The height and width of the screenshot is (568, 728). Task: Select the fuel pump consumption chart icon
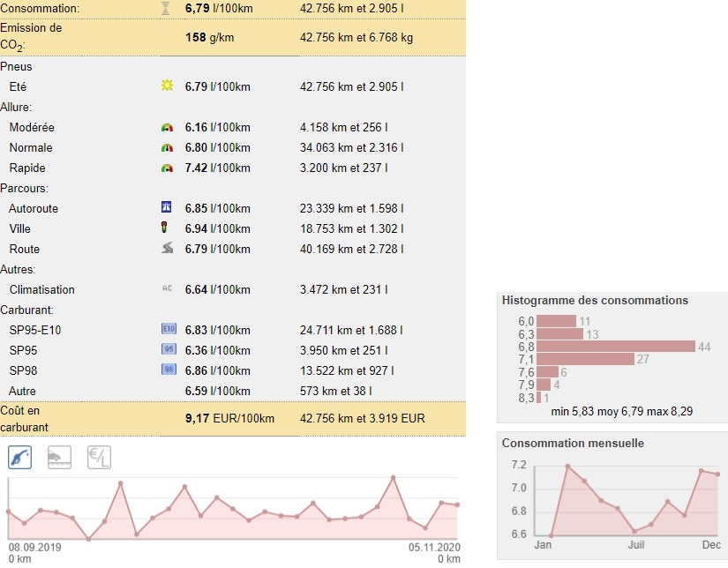[20, 457]
